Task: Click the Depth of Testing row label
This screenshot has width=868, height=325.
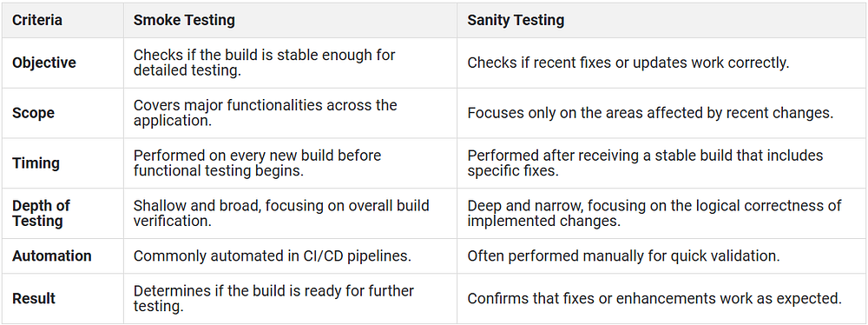Action: [41, 214]
